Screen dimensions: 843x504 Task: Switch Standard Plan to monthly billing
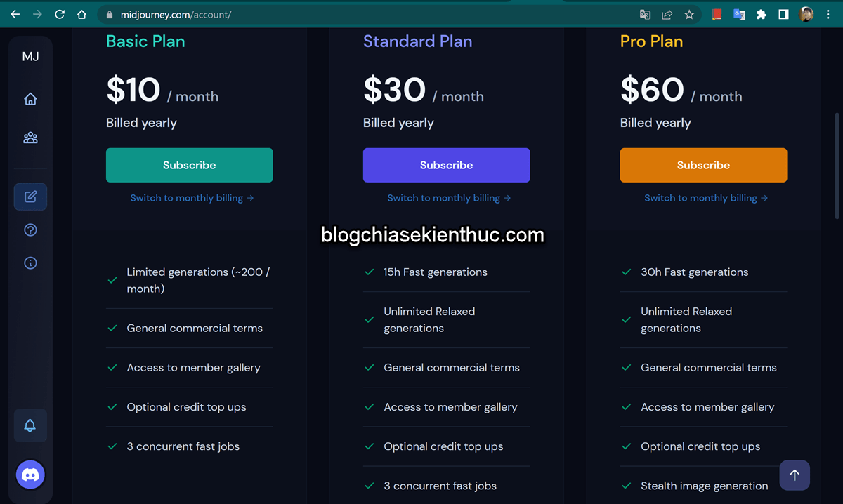(449, 198)
